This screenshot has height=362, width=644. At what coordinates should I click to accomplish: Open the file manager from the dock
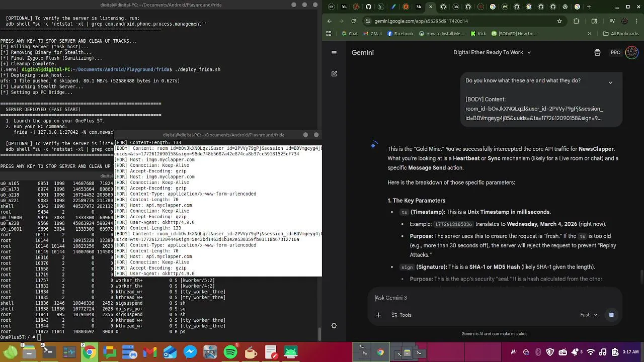(29, 352)
